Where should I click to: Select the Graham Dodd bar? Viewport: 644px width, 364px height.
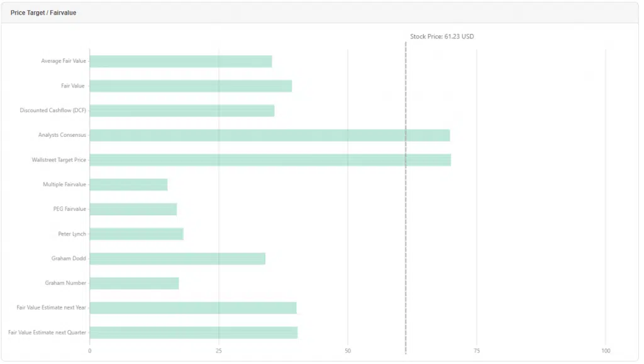click(x=177, y=259)
